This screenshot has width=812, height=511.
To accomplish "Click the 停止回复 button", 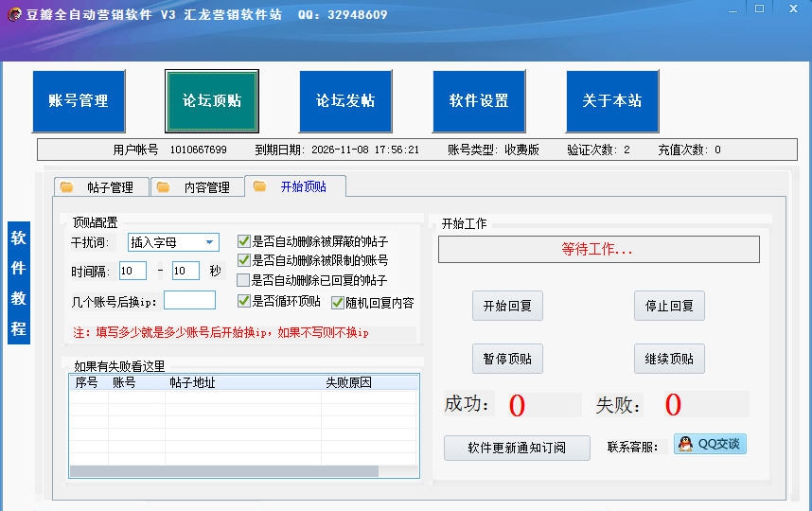I will (669, 306).
